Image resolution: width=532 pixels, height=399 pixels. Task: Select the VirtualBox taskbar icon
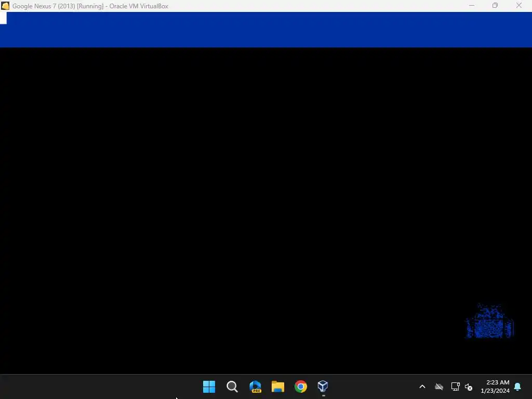coord(323,386)
